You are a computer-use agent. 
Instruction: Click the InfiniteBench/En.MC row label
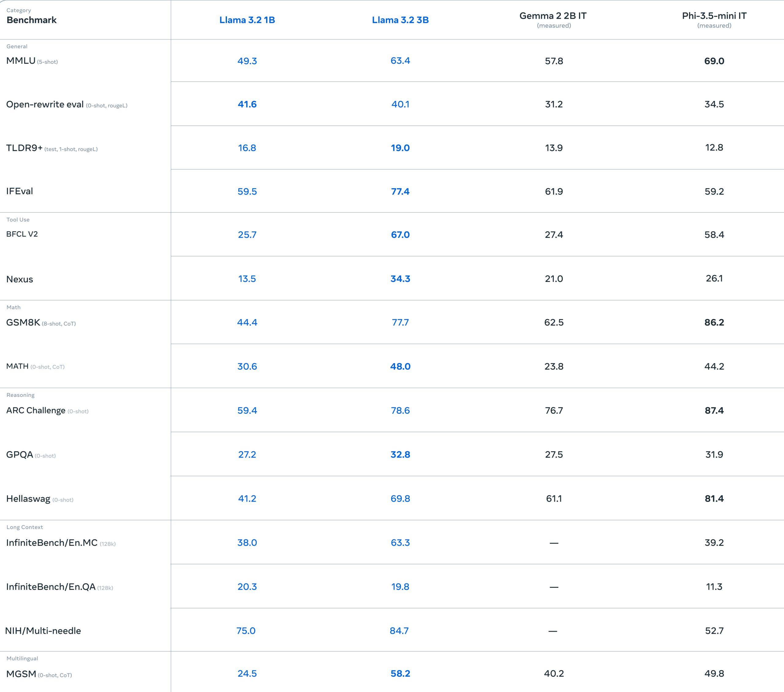coord(61,543)
